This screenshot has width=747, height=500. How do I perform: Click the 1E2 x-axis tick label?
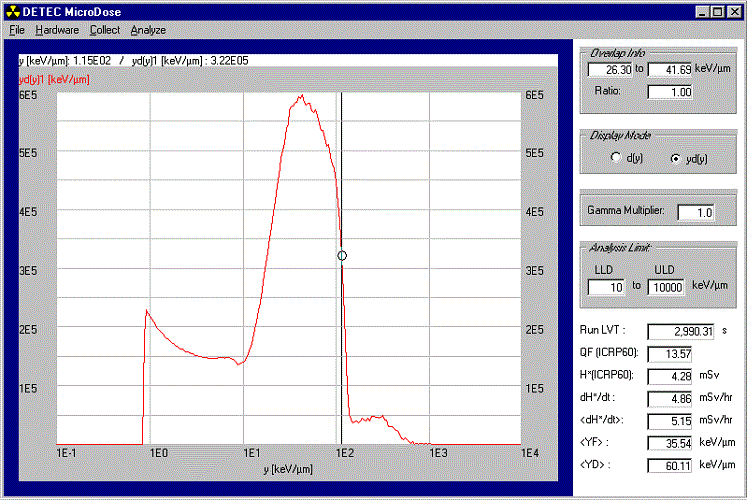click(x=345, y=453)
